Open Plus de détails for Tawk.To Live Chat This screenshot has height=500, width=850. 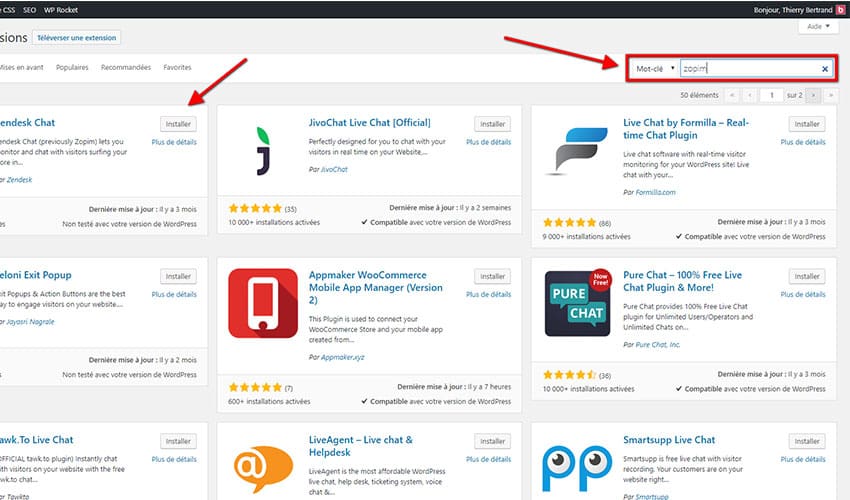coord(174,459)
